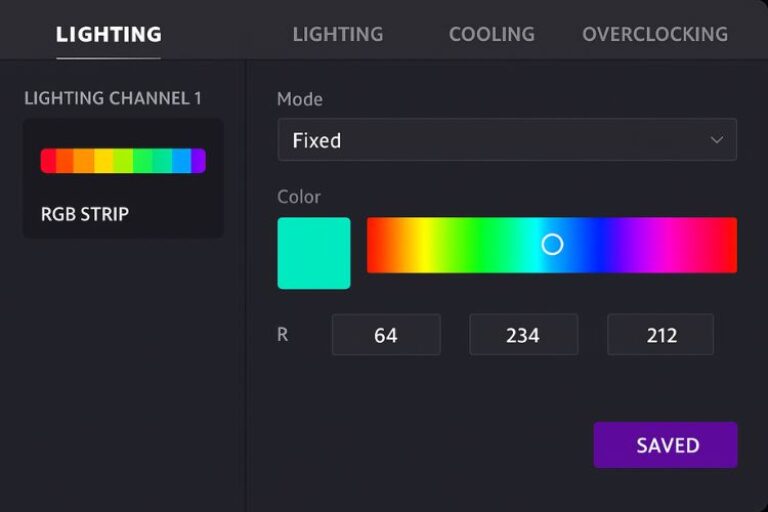
Task: Switch to the COOLING tab
Action: (x=491, y=34)
